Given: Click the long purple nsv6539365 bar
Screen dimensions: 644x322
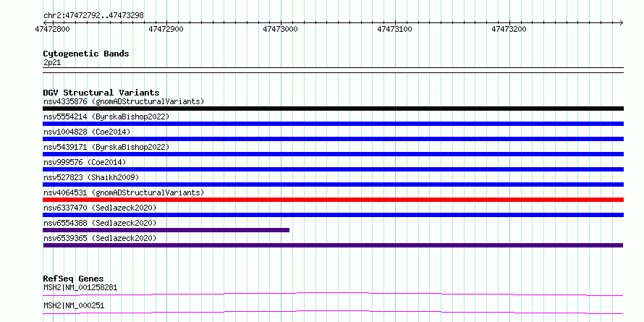Looking at the screenshot, I should pos(333,245).
